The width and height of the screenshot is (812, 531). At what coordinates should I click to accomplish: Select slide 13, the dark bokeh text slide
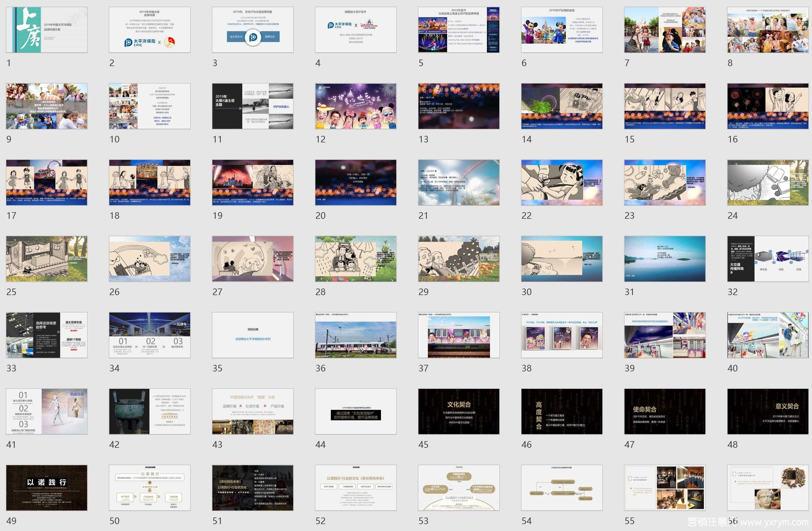(x=459, y=106)
